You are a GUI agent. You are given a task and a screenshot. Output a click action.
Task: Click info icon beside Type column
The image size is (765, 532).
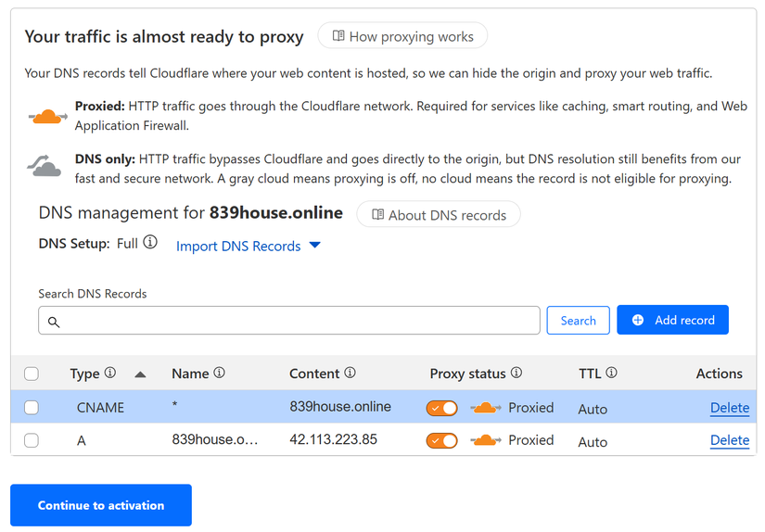[x=110, y=373]
